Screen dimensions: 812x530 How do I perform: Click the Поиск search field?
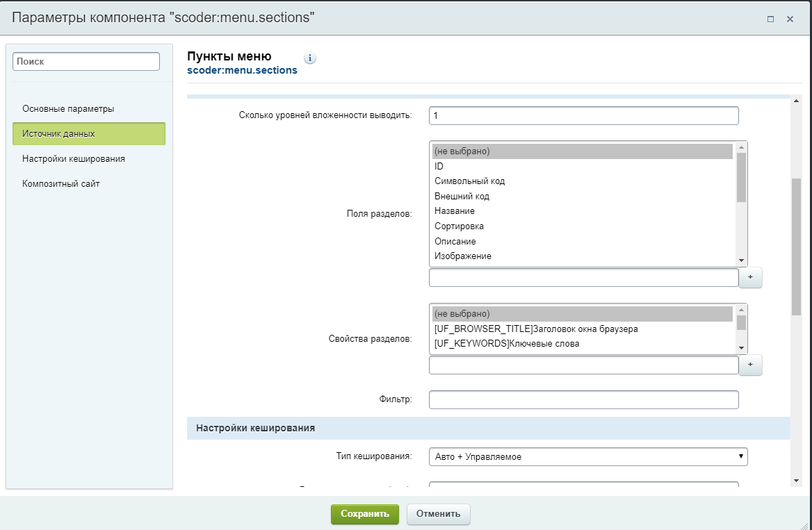pos(86,62)
